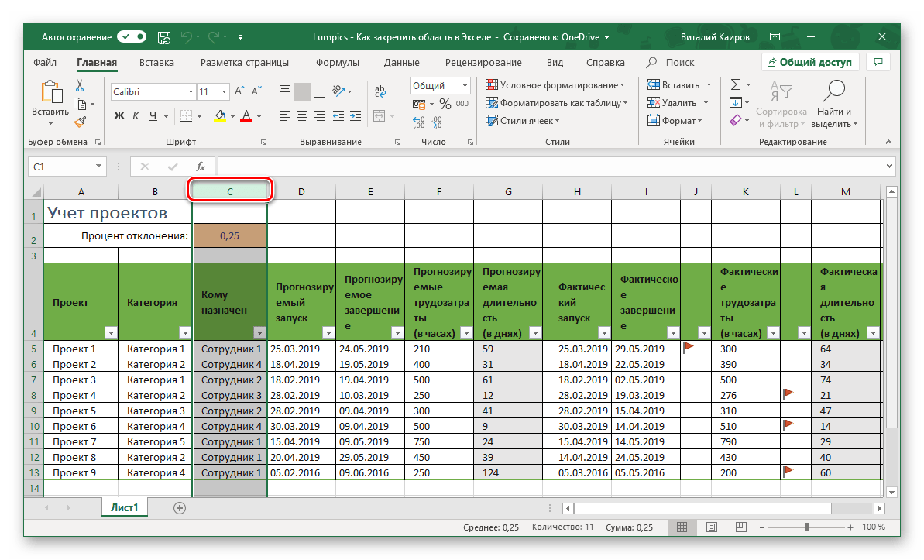
Task: Expand the formula bar chevron
Action: [x=888, y=167]
